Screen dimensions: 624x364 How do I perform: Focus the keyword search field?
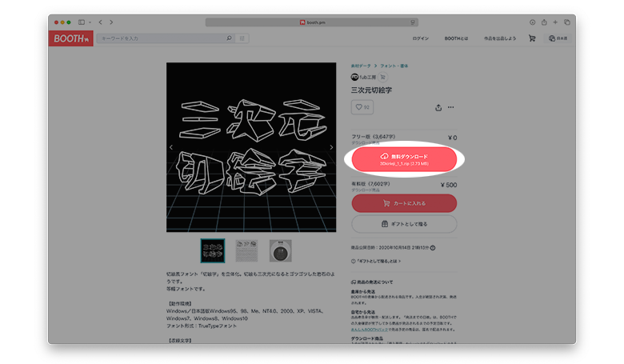click(161, 38)
